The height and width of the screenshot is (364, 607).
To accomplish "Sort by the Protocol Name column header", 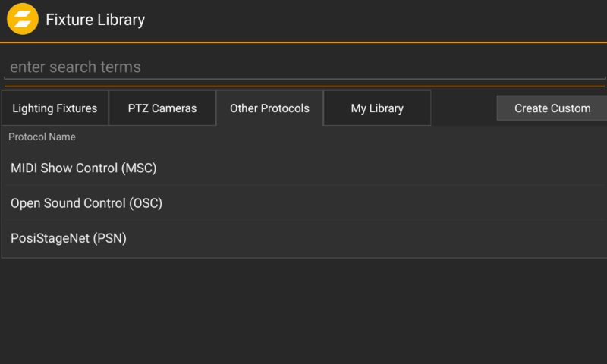I will click(42, 137).
